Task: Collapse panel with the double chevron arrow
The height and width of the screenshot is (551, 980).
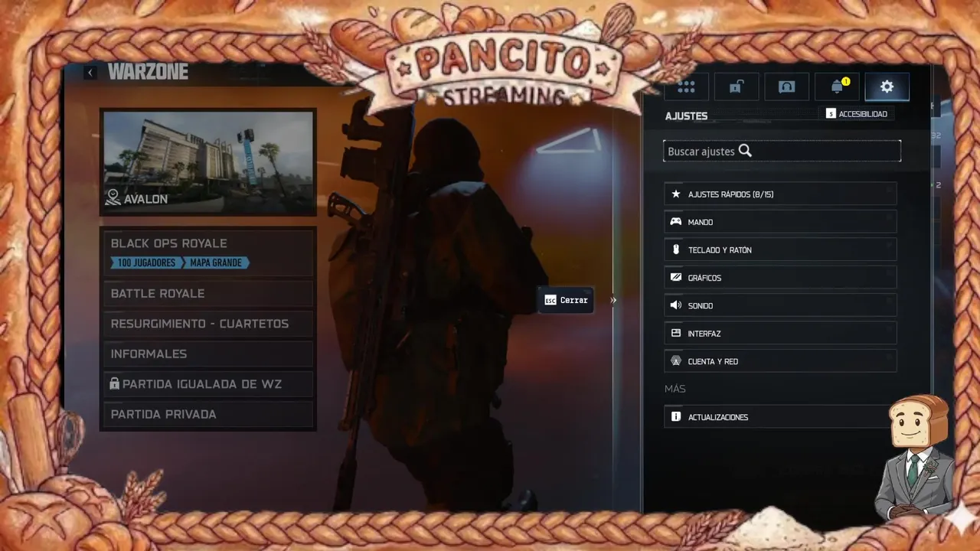Action: [x=612, y=300]
